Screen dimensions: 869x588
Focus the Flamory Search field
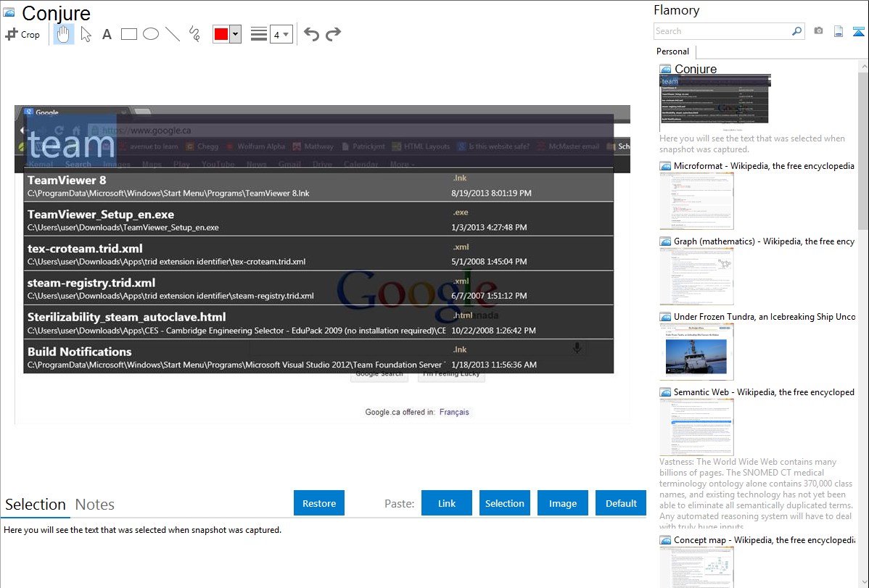[722, 31]
